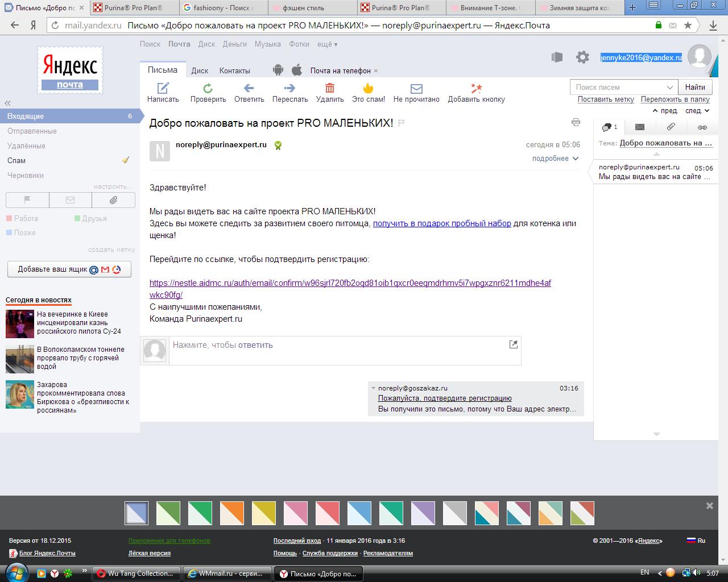The width and height of the screenshot is (728, 582).
Task: Filter the list by flagged messages
Action: (27, 200)
